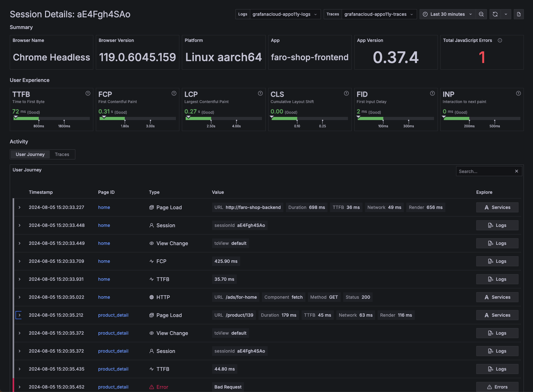Click the FID panel info icon

coord(432,93)
